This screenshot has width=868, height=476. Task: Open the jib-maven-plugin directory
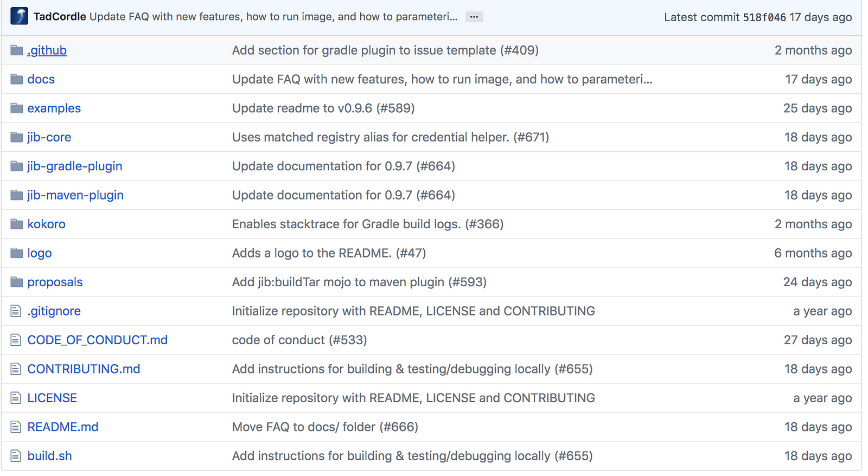point(75,195)
